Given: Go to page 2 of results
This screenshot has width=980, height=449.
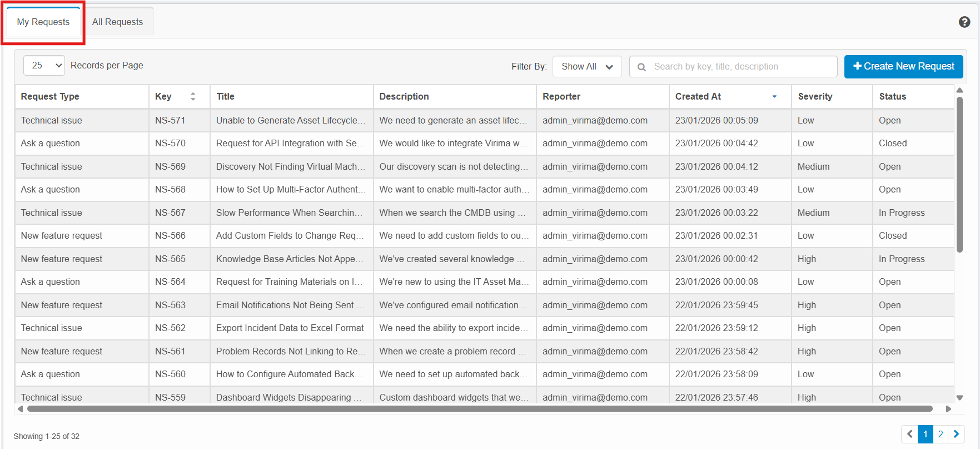Looking at the screenshot, I should 941,434.
